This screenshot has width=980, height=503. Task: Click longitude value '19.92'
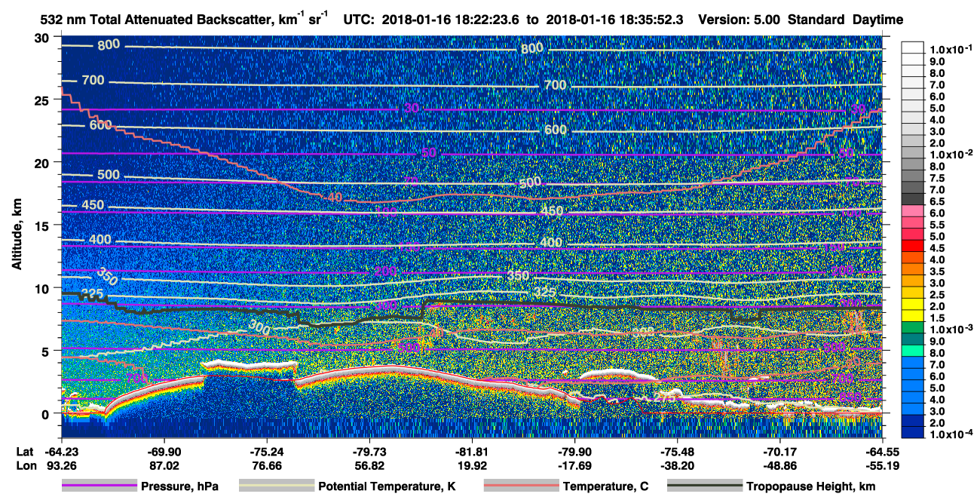pos(471,466)
